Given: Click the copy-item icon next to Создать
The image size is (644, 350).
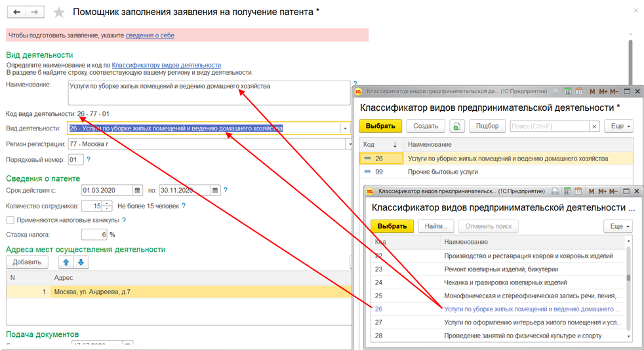Looking at the screenshot, I should coord(456,126).
